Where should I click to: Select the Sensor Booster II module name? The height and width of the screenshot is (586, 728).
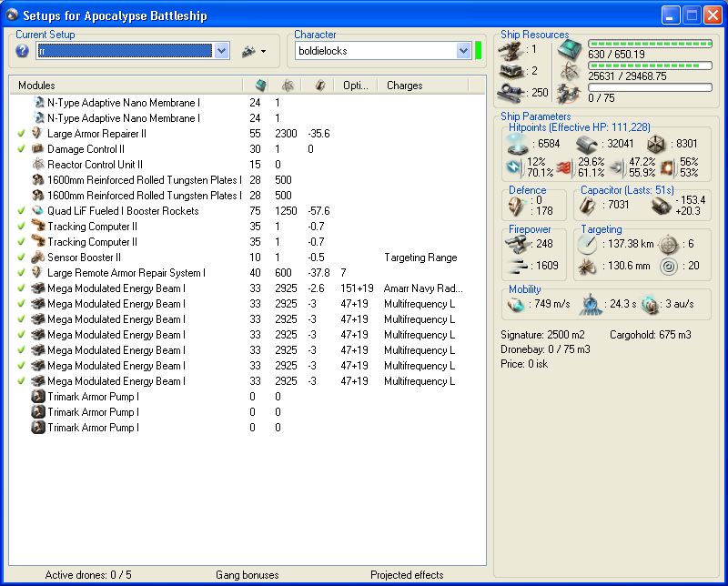84,258
